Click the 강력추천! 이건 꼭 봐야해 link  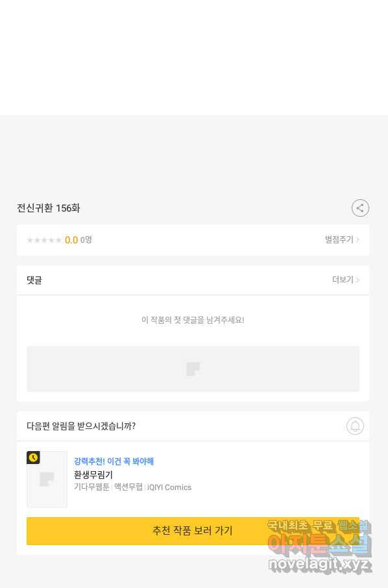(114, 461)
